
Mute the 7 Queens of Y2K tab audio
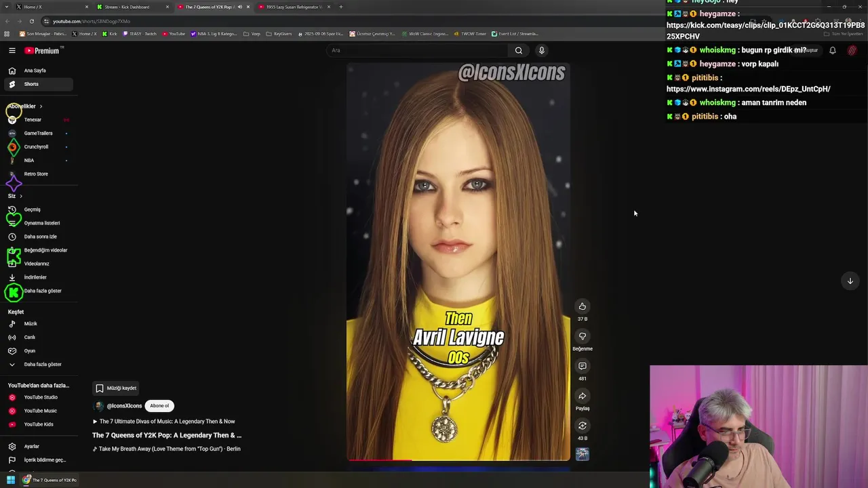[x=239, y=7]
